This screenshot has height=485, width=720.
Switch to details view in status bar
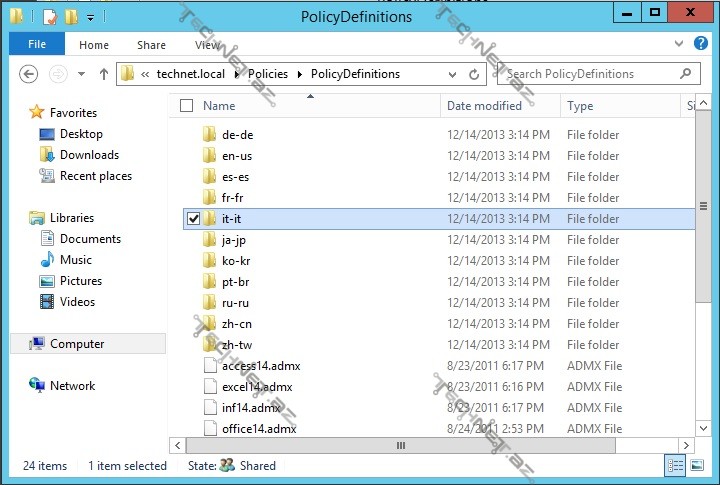click(675, 465)
